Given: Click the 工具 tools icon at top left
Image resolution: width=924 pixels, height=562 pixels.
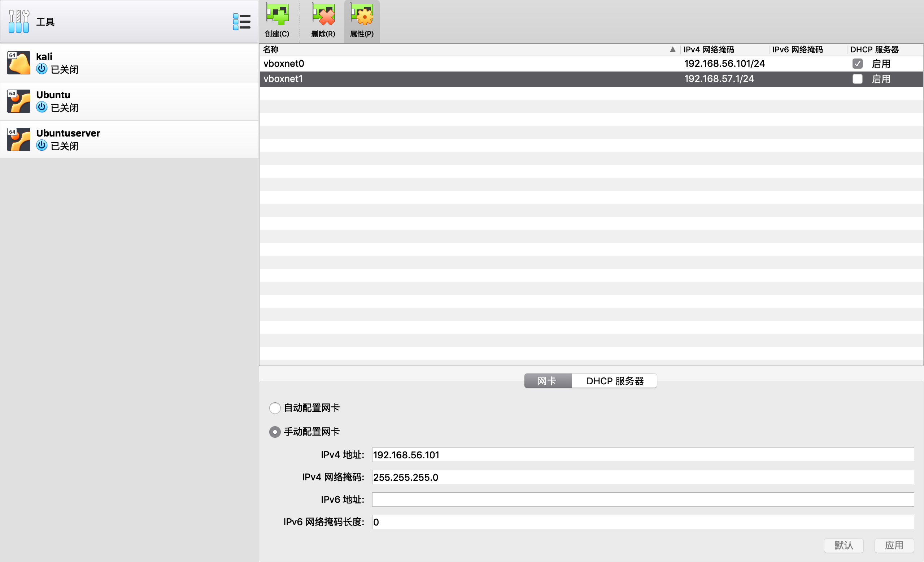Looking at the screenshot, I should pos(18,21).
